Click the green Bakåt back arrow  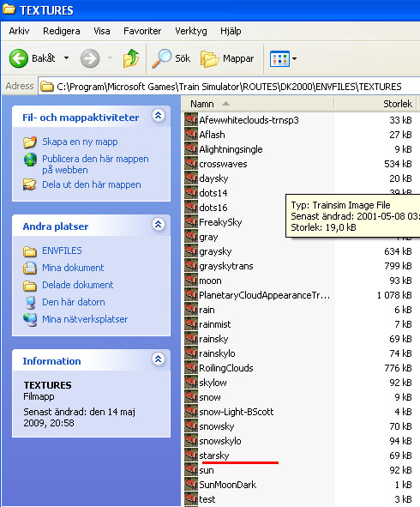(x=18, y=58)
